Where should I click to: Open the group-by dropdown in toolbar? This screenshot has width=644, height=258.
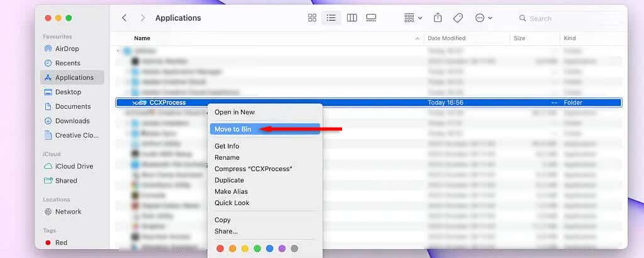pos(413,18)
